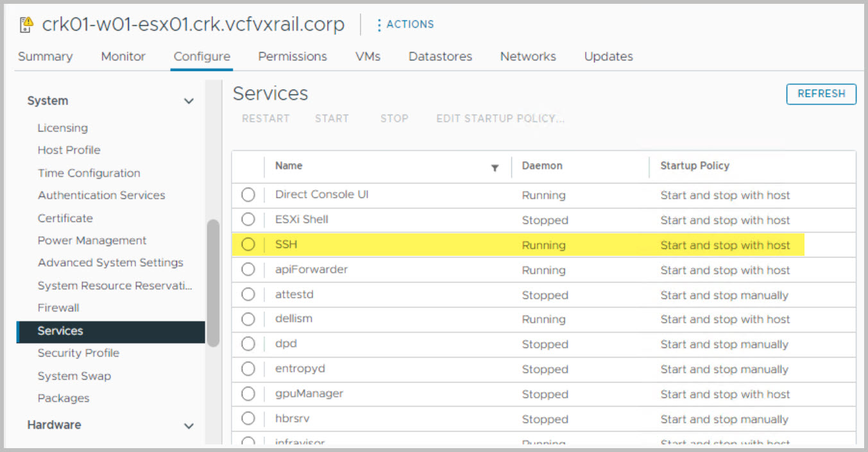Screen dimensions: 868x452
Task: Choose the dellism service radio button
Action: [248, 319]
